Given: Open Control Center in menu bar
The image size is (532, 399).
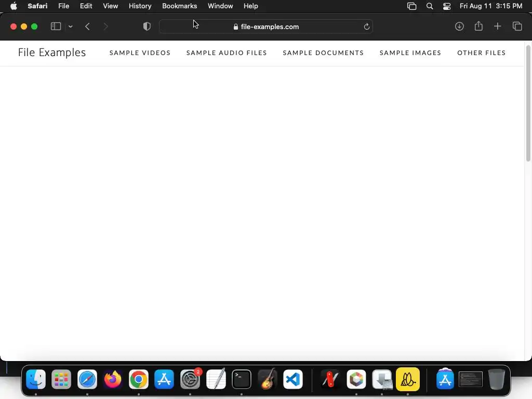Looking at the screenshot, I should coord(446,6).
